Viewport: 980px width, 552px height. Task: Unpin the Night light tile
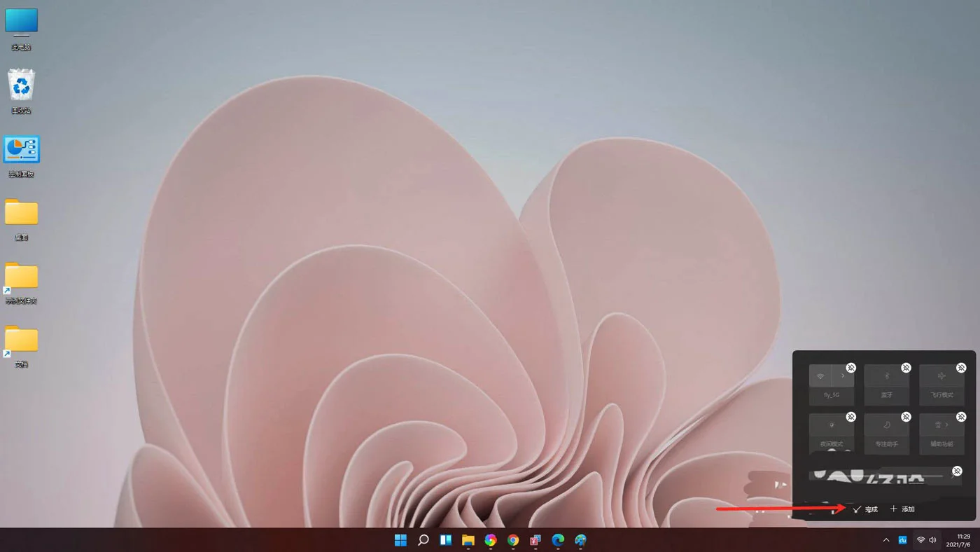[x=850, y=417]
